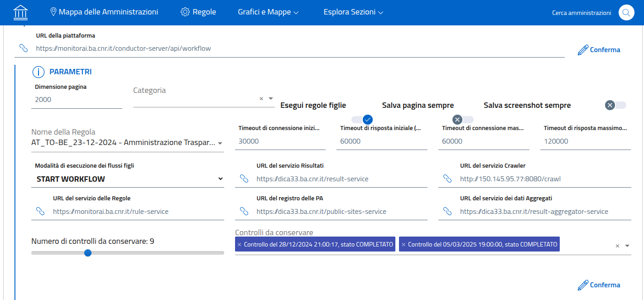644x300 pixels.
Task: Go to the Regole menu item
Action: tap(198, 12)
